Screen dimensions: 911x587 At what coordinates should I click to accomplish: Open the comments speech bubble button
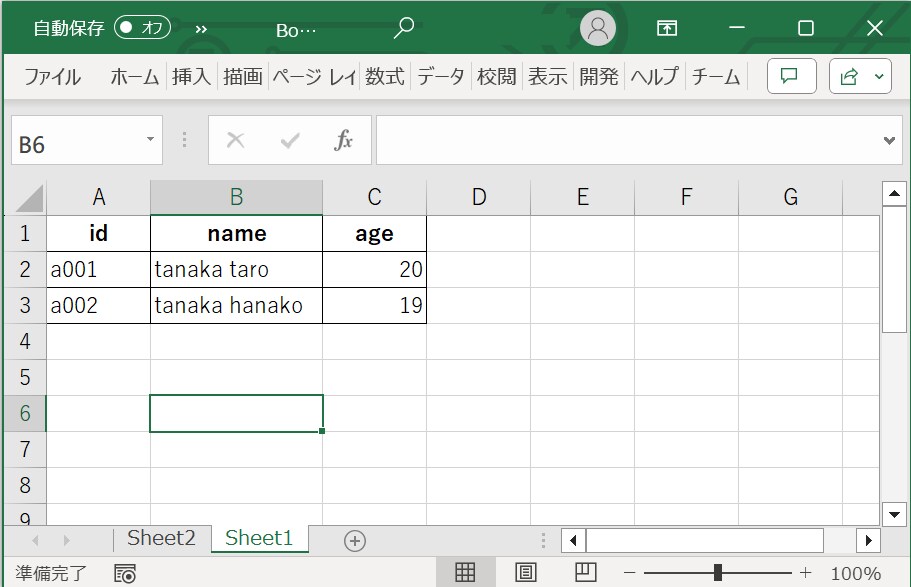(x=791, y=76)
